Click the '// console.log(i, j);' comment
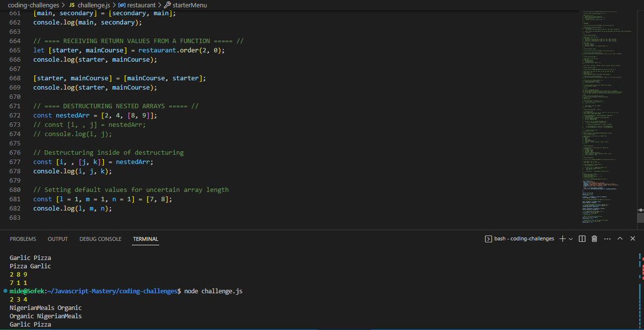The width and height of the screenshot is (644, 330). (72, 134)
